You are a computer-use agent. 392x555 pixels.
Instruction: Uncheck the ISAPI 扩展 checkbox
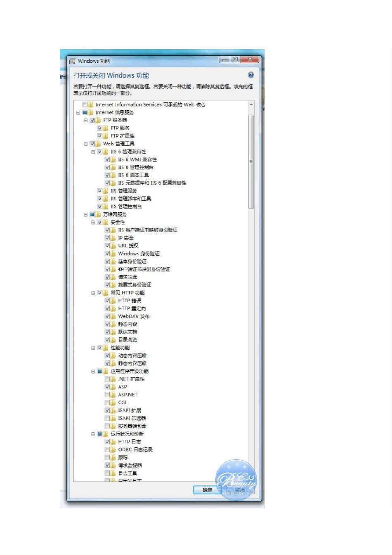[x=107, y=410]
